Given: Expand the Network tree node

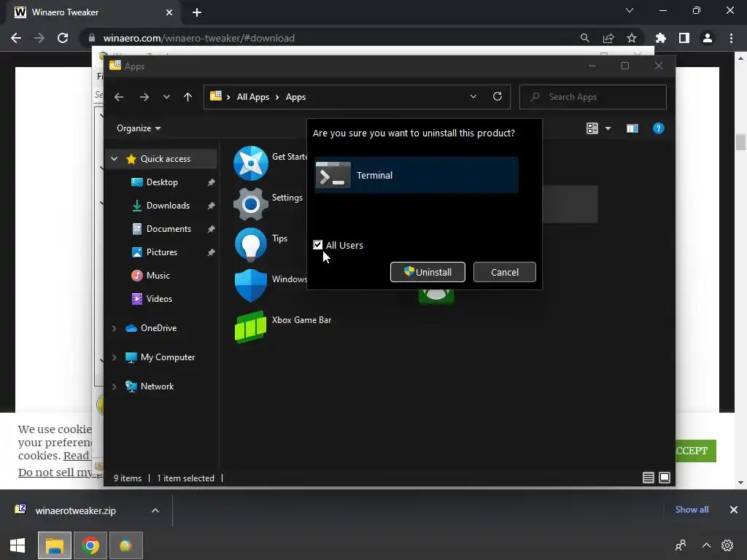Looking at the screenshot, I should [115, 386].
